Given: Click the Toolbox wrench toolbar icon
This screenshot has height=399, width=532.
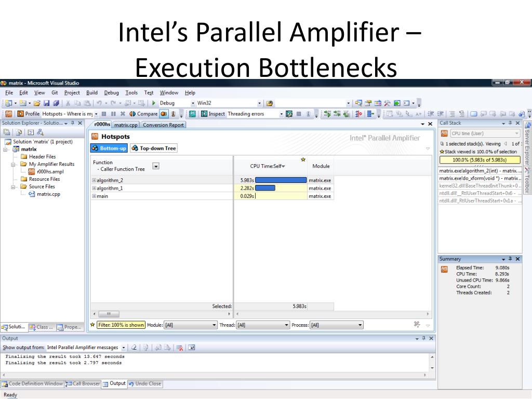Looking at the screenshot, I should [x=387, y=103].
